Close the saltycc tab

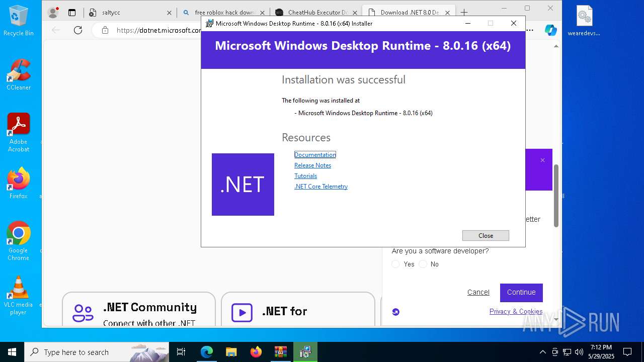[x=169, y=13]
